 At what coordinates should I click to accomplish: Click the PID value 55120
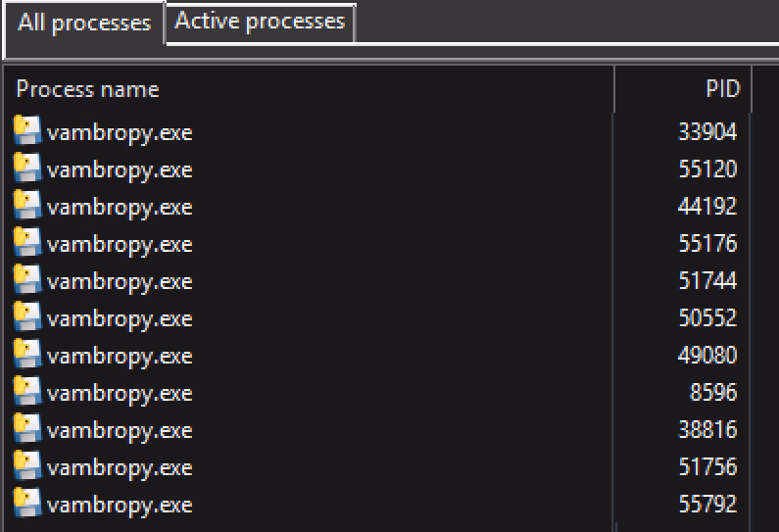(x=707, y=169)
